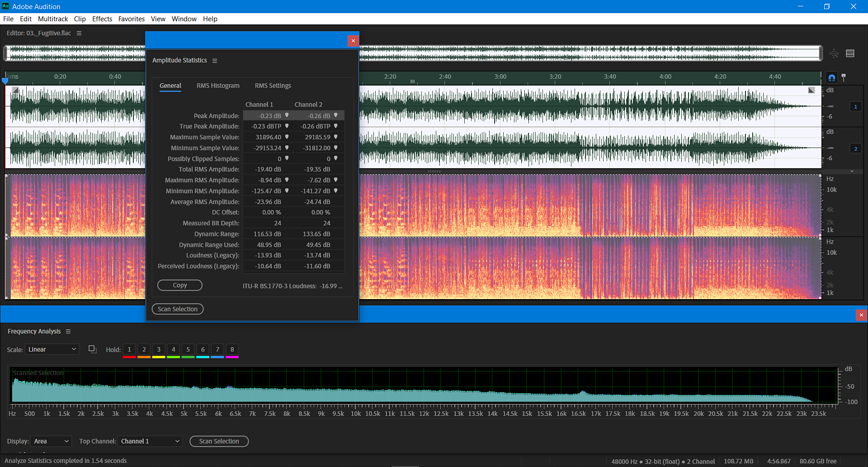Solo channel 1 in the waveform view
The height and width of the screenshot is (467, 868).
[x=856, y=106]
